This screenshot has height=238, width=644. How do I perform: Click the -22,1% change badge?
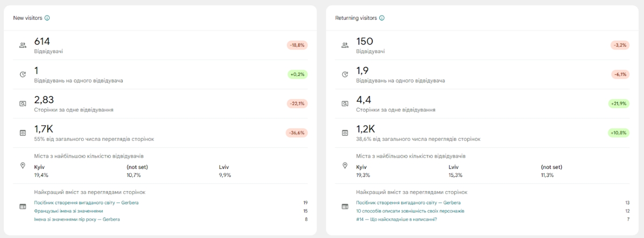coord(297,104)
